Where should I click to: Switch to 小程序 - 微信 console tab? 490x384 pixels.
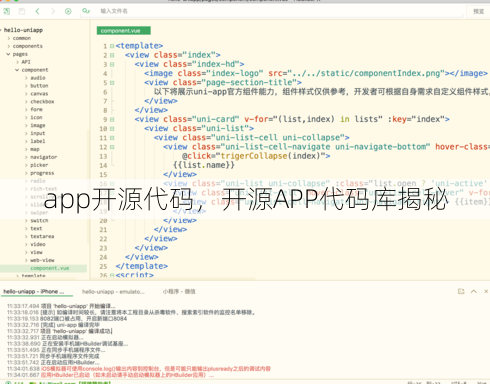point(179,292)
